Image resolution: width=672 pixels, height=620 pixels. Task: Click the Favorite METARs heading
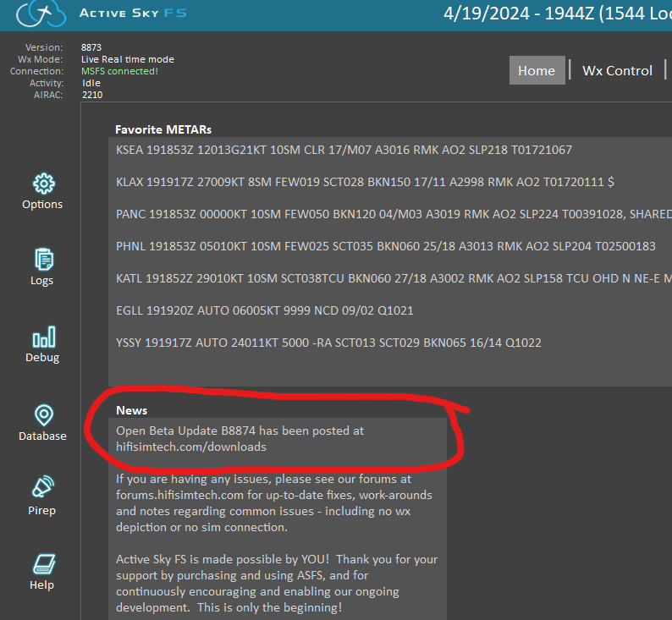(163, 129)
